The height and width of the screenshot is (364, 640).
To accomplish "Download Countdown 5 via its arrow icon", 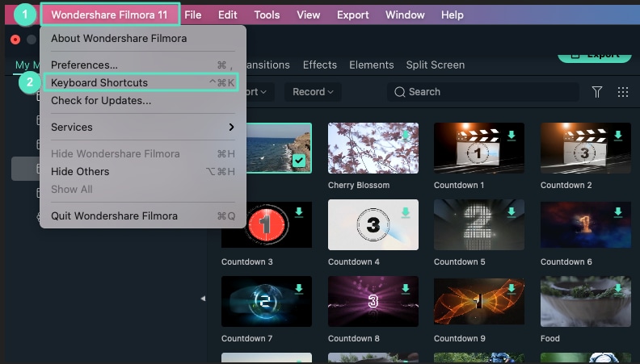I will [512, 212].
